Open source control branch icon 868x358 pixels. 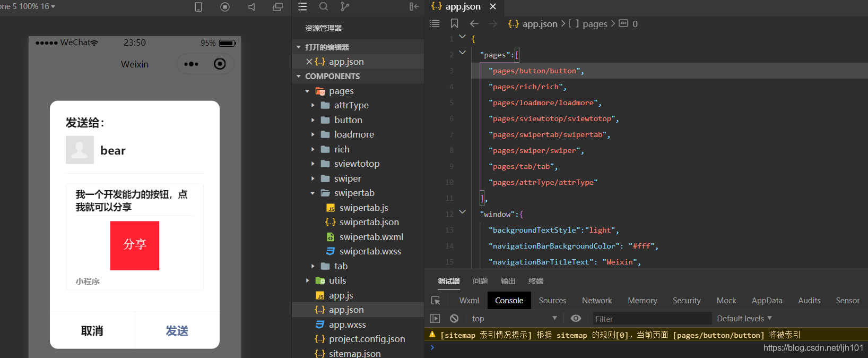(x=345, y=6)
